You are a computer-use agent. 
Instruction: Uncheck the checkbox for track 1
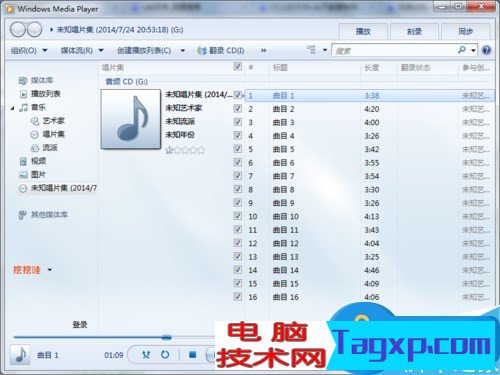click(238, 95)
